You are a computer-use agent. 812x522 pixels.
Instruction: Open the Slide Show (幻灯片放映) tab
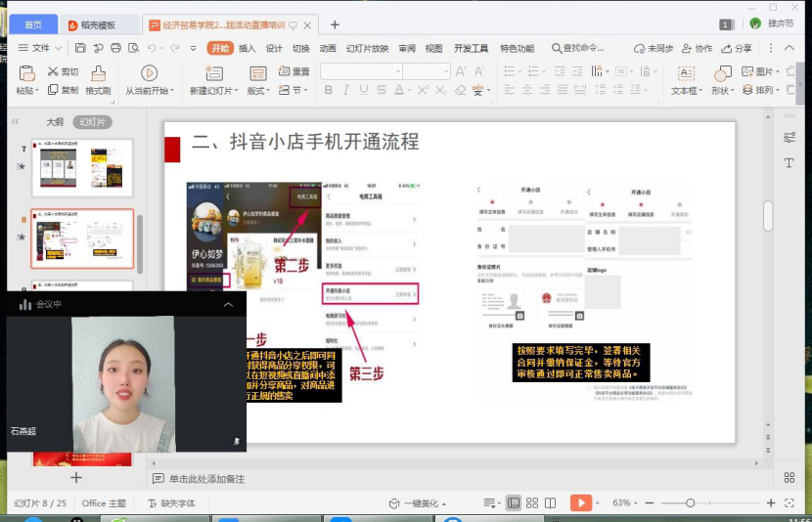(x=367, y=48)
